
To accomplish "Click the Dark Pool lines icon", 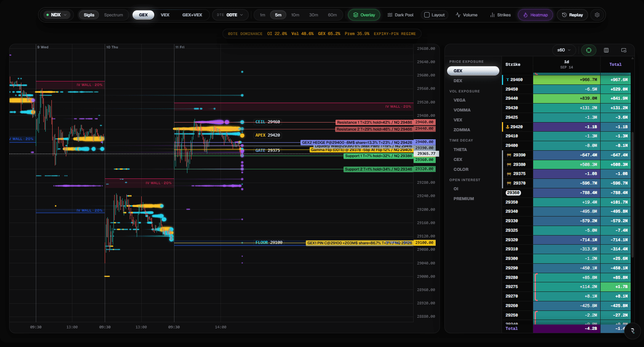I will [x=390, y=15].
